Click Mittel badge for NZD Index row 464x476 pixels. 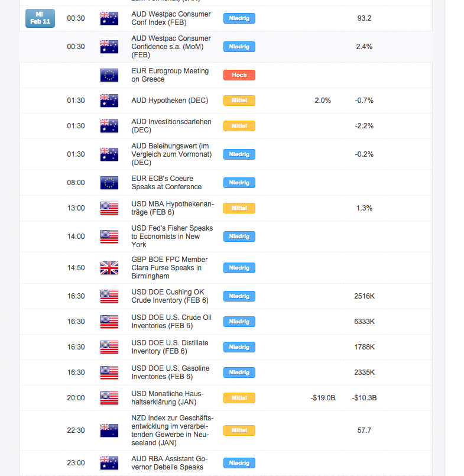click(239, 430)
